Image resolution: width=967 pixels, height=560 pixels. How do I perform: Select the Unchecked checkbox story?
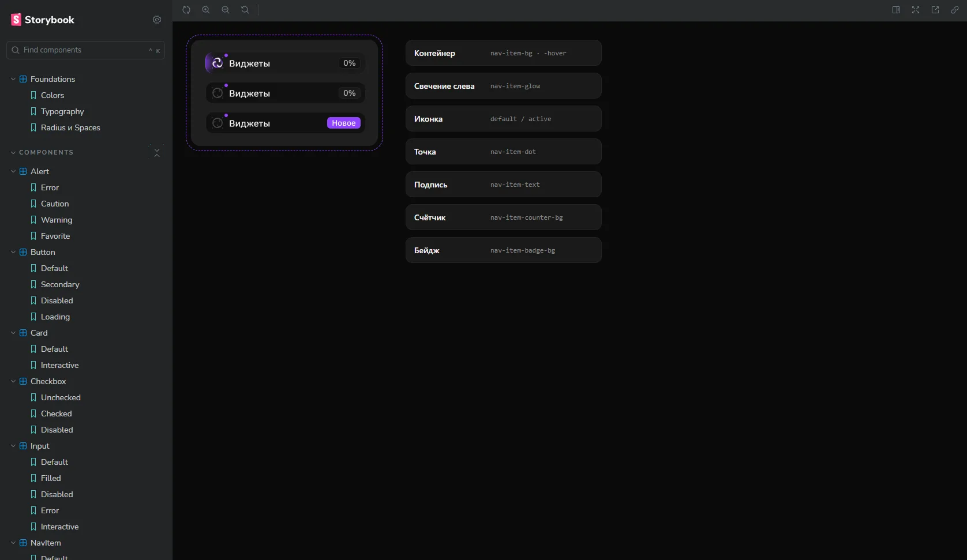coord(61,397)
